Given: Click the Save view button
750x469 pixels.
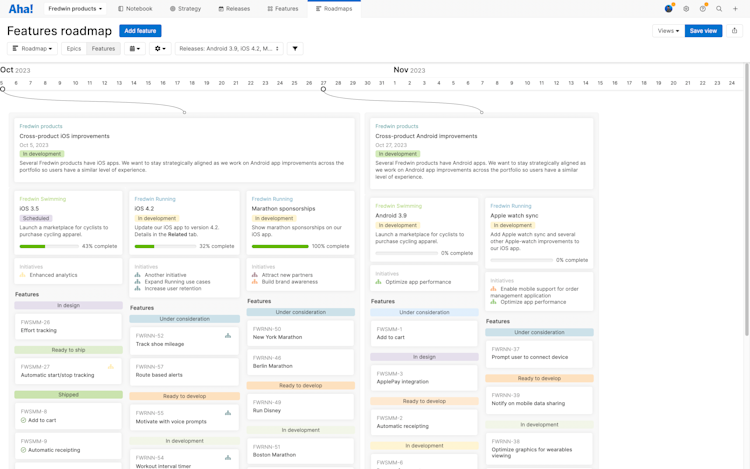Looking at the screenshot, I should pos(703,31).
